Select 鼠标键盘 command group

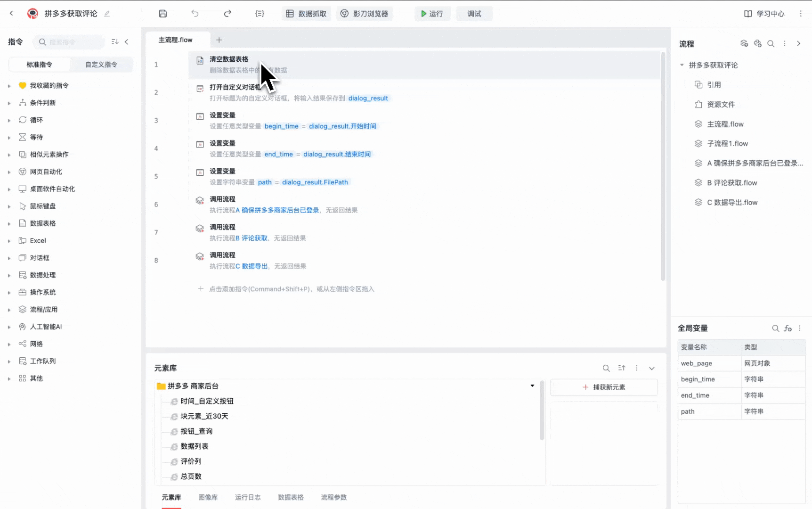pyautogui.click(x=43, y=206)
